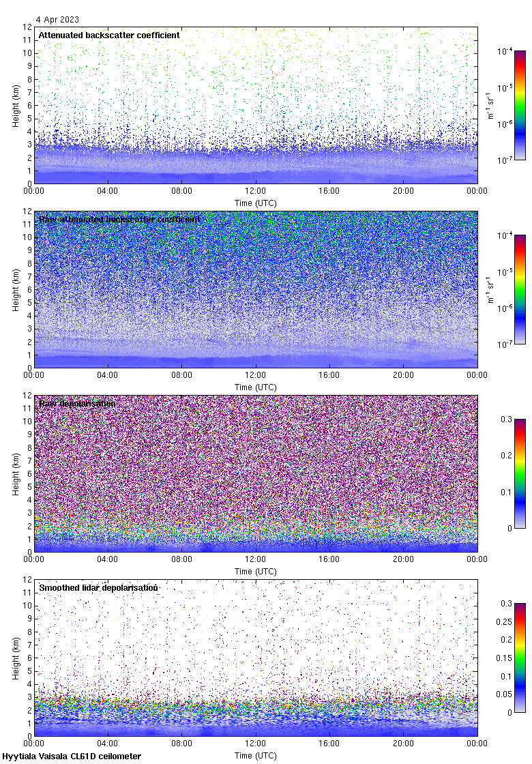
Task: Click the first plot's 'Time (UTC)' axis label
Action: (x=255, y=203)
